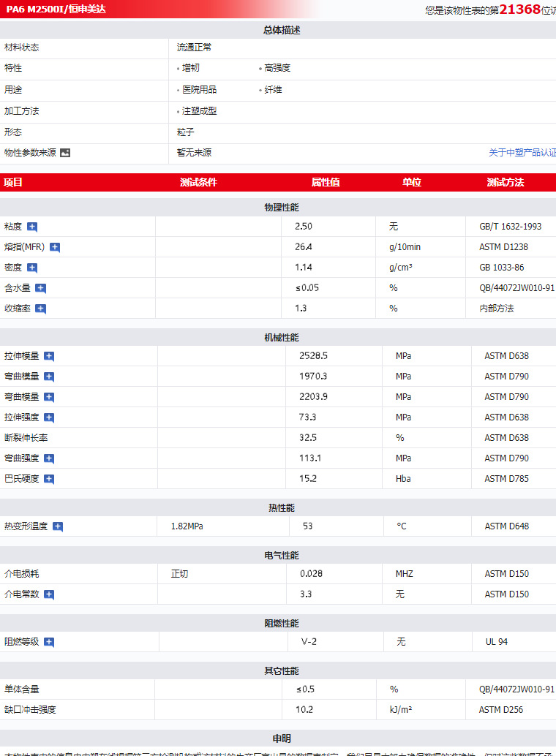Click the 申明 section heading
The width and height of the screenshot is (556, 756).
pyautogui.click(x=282, y=738)
